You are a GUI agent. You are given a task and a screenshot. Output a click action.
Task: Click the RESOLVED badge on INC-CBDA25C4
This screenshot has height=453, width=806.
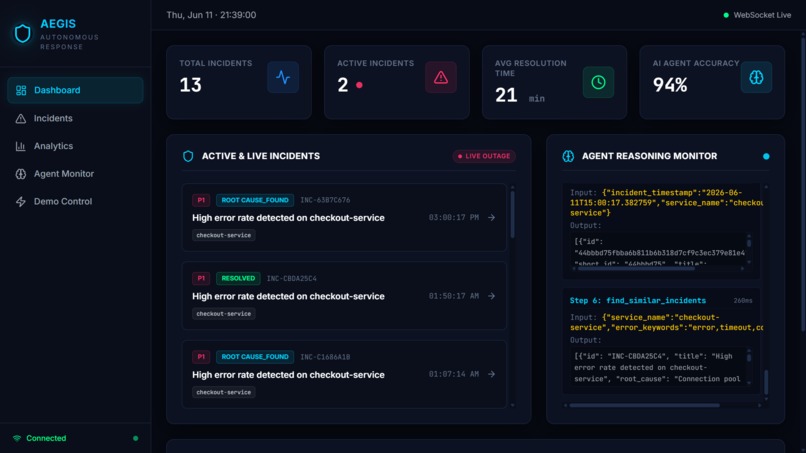coord(238,278)
